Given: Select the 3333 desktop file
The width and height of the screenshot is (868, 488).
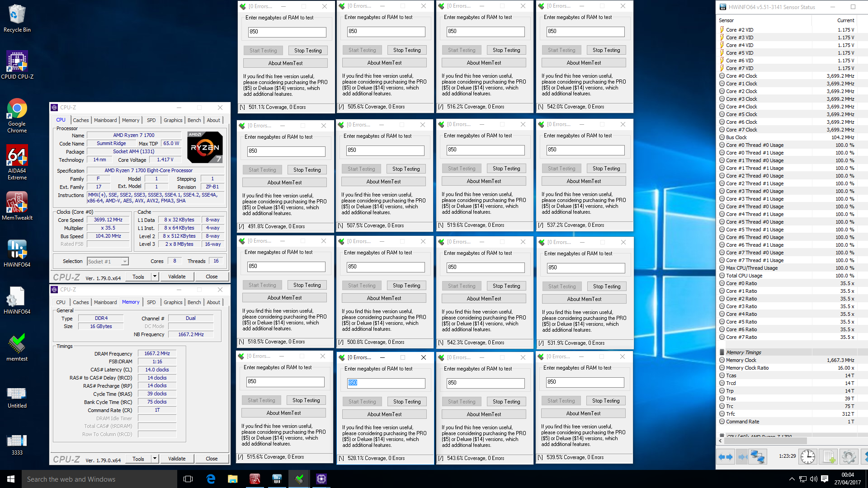Looking at the screenshot, I should click(17, 445).
